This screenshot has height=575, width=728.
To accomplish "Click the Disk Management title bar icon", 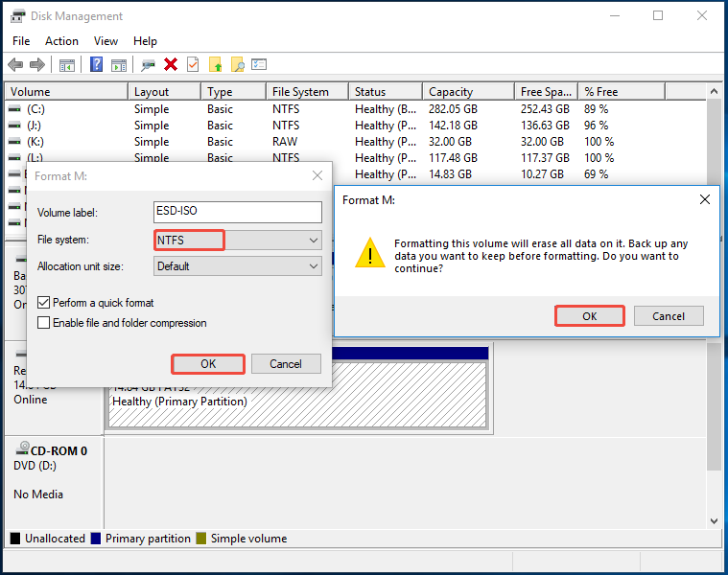I will 17,16.
